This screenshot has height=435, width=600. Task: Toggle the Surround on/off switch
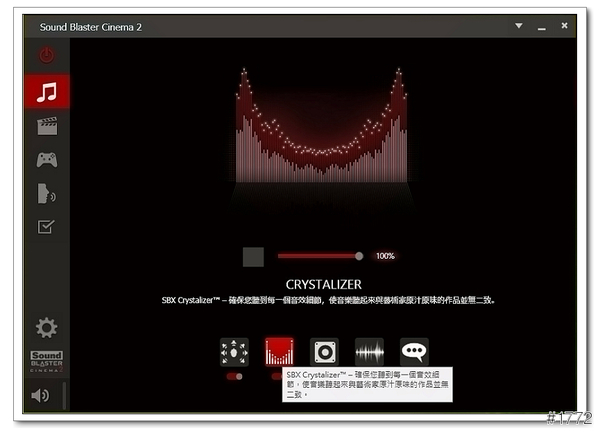[234, 376]
